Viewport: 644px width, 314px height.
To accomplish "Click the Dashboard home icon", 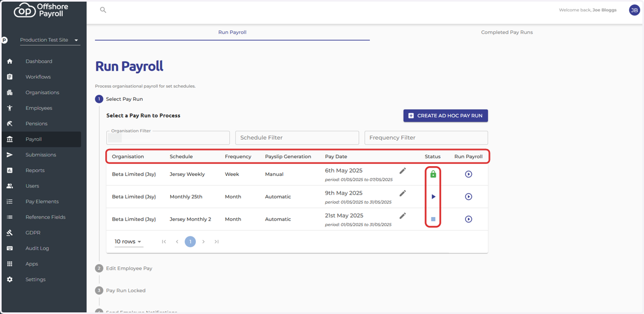I will click(10, 61).
